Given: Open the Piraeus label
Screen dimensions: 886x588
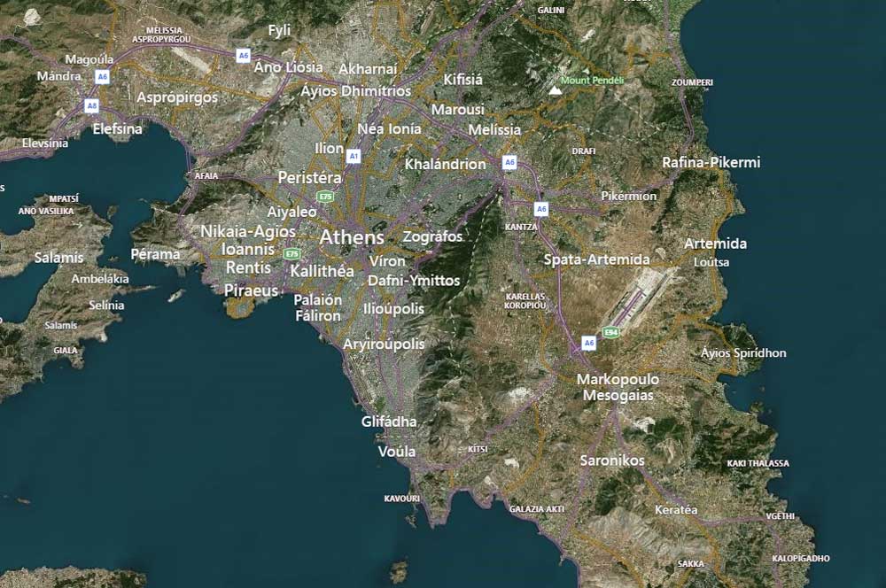Looking at the screenshot, I should tap(251, 290).
